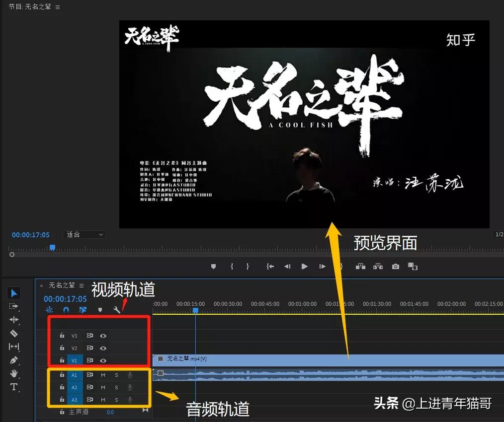
Task: Hide video track V2 with its eye toggle
Action: point(103,348)
